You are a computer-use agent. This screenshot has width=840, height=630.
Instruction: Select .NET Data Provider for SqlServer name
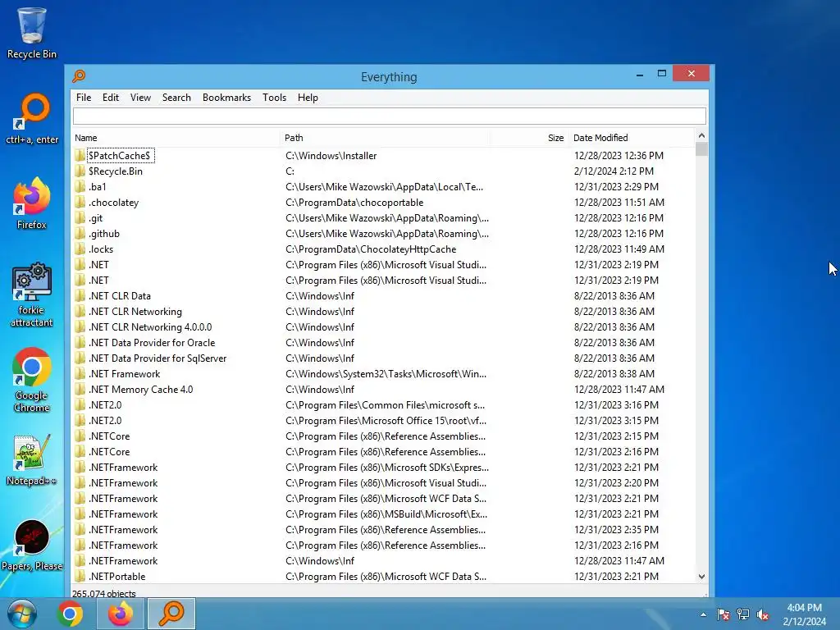click(157, 358)
